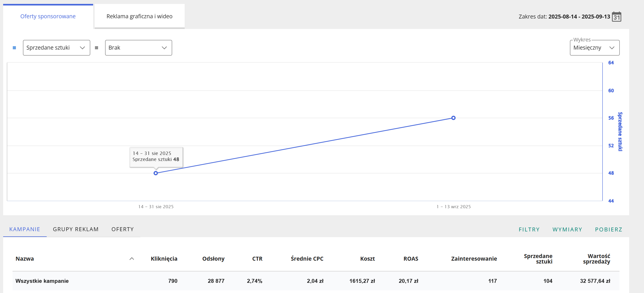Sort by Kliknięcia column header

[x=164, y=259]
